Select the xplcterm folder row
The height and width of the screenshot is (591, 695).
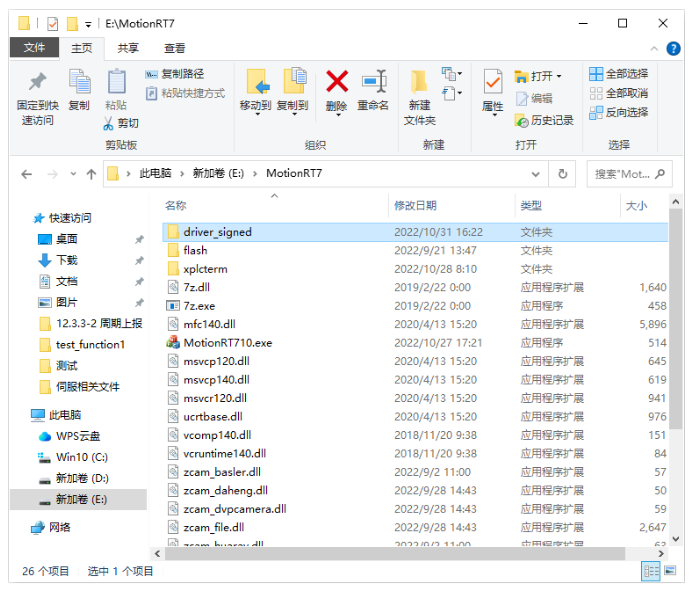pos(415,269)
